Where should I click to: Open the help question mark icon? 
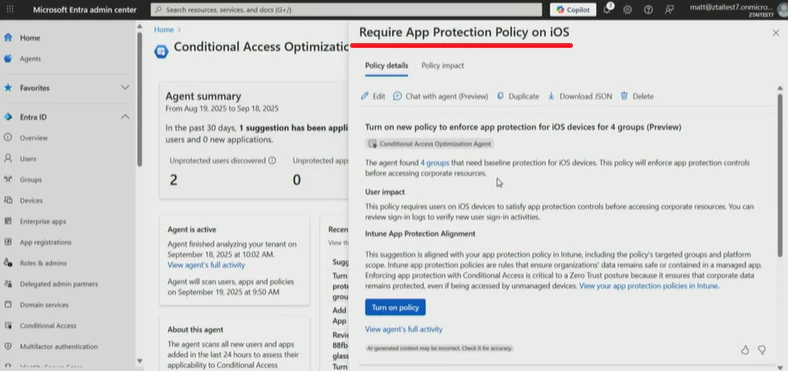pos(648,10)
